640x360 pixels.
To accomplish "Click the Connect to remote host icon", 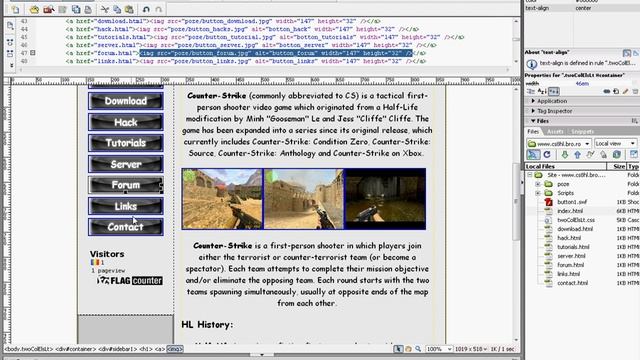I will [x=533, y=155].
